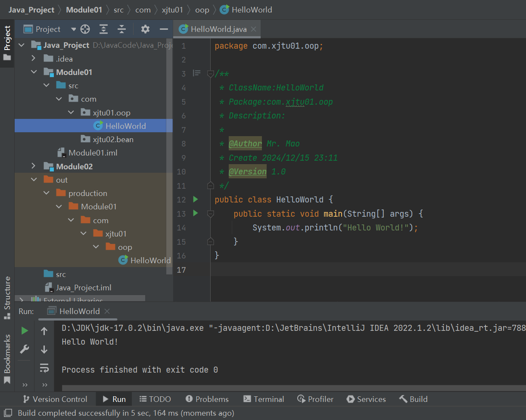Click Up the Stack Trace arrow

click(x=44, y=331)
